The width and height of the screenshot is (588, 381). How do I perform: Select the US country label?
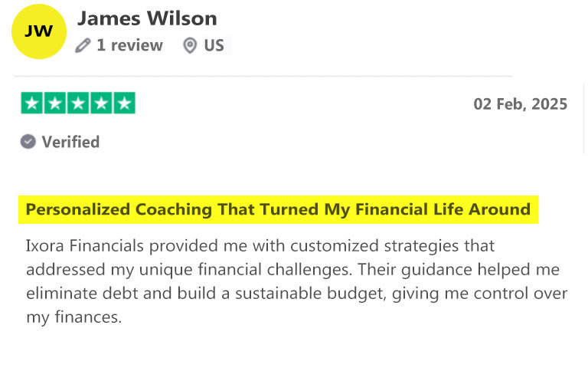[x=214, y=45]
